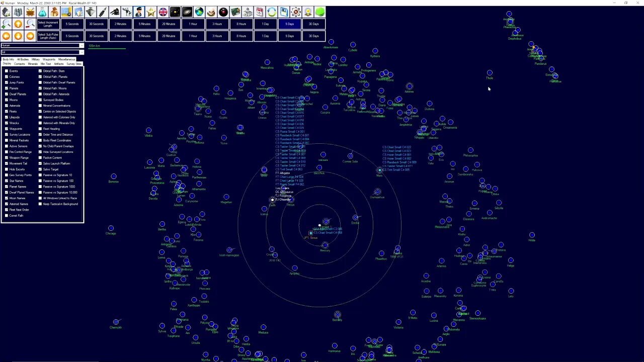Switch to the Minerals tab
Viewport: 644px width, 362px height.
pyautogui.click(x=33, y=64)
